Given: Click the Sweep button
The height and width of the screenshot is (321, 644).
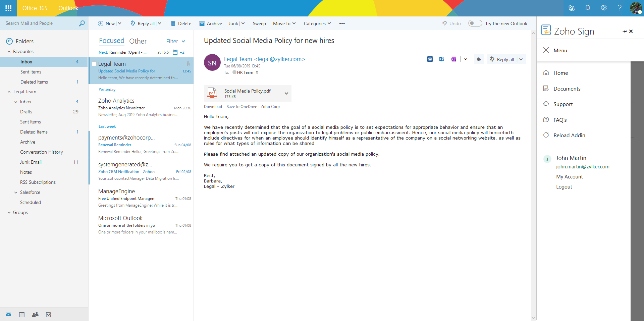Looking at the screenshot, I should [x=259, y=23].
